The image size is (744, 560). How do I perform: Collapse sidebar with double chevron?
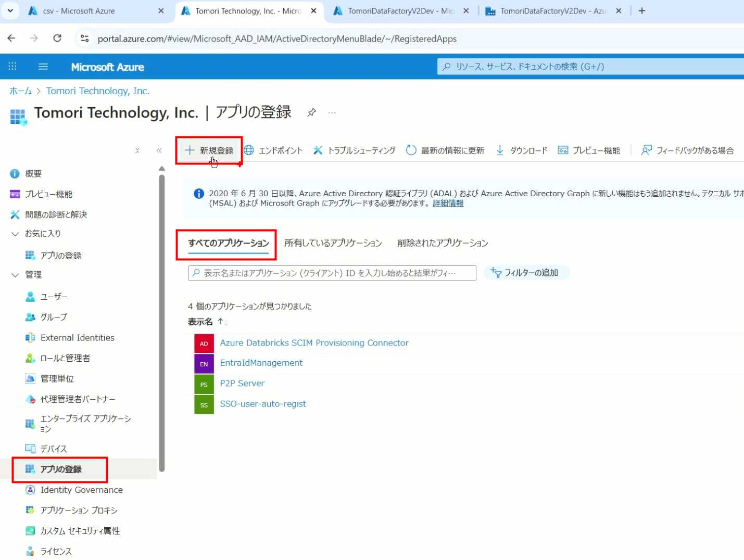click(159, 150)
